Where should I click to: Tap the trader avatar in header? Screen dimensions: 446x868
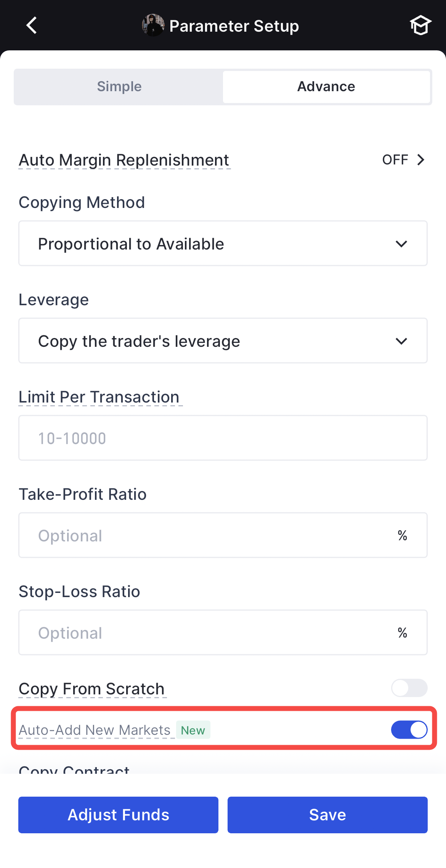(153, 26)
